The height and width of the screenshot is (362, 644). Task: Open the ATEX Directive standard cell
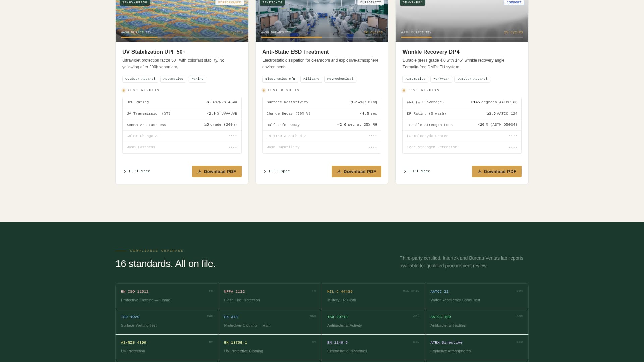click(476, 347)
